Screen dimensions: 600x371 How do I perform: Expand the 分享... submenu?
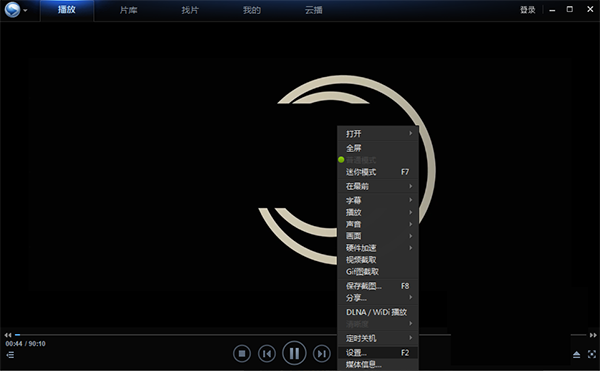(x=378, y=298)
